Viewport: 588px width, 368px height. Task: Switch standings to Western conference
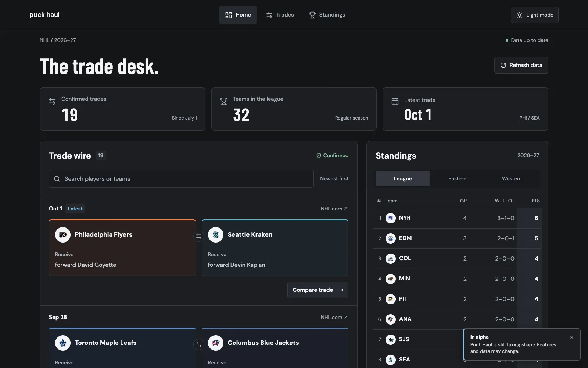(x=512, y=179)
